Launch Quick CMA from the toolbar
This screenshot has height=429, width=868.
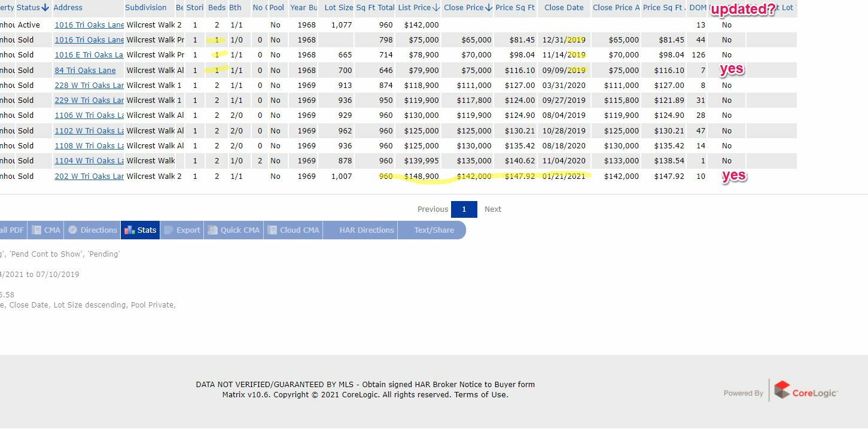234,230
